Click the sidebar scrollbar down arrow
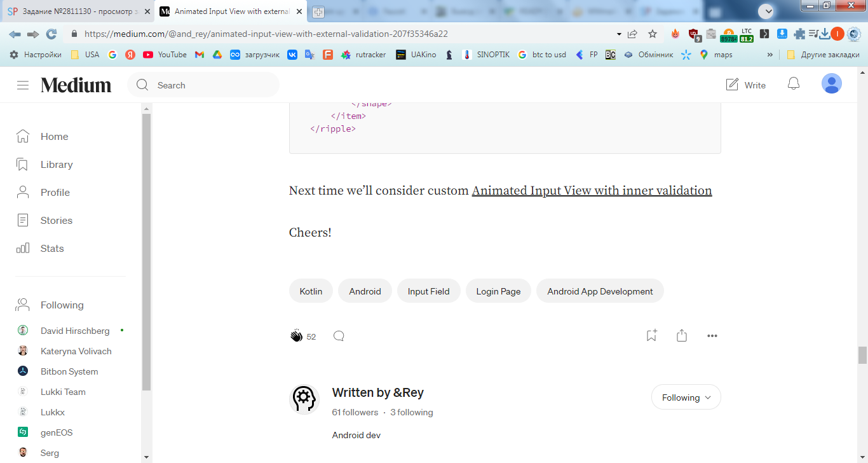The height and width of the screenshot is (463, 868). [x=147, y=457]
